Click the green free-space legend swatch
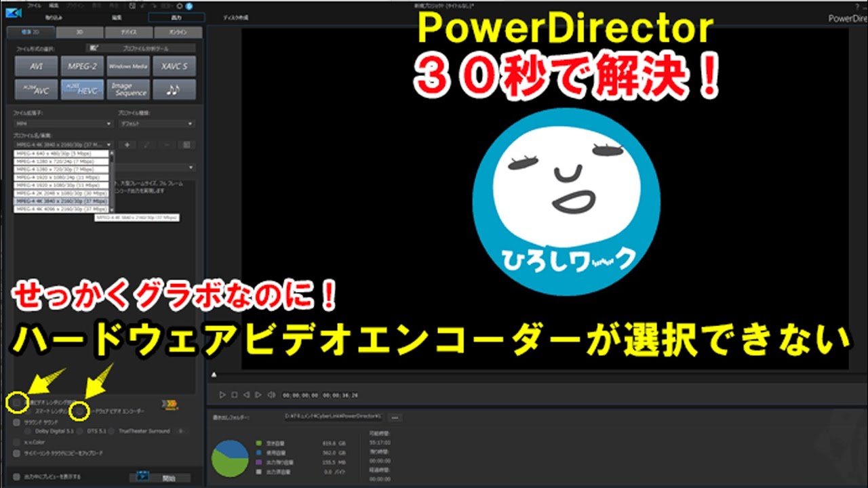This screenshot has height=488, width=868. 260,442
